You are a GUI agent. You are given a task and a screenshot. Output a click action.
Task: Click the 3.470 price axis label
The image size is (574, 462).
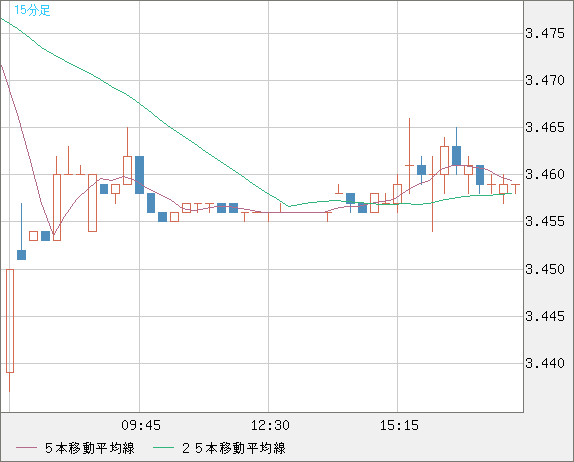(x=545, y=81)
